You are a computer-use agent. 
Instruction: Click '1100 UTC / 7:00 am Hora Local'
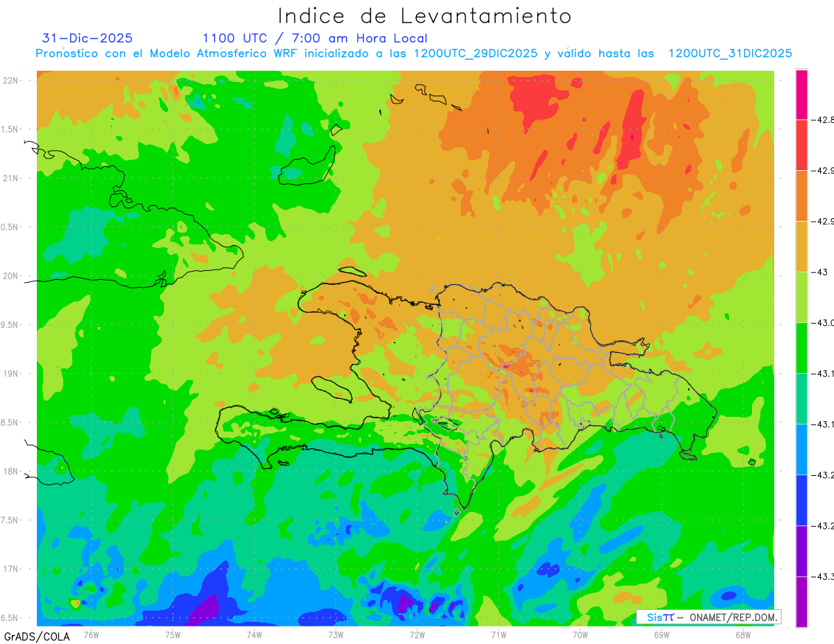[315, 38]
